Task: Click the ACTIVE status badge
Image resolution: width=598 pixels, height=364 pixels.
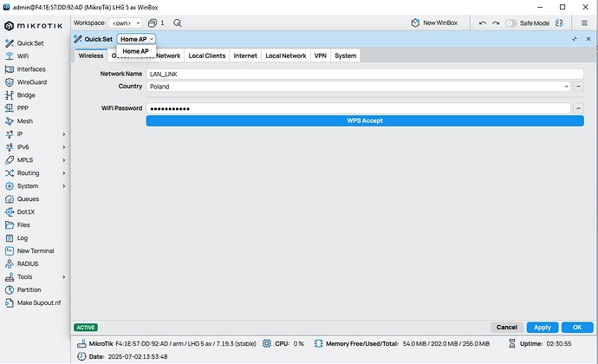Action: click(x=86, y=328)
